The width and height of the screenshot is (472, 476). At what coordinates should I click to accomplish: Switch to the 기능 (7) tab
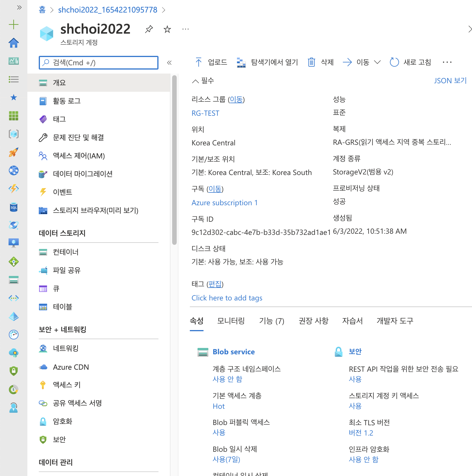272,321
